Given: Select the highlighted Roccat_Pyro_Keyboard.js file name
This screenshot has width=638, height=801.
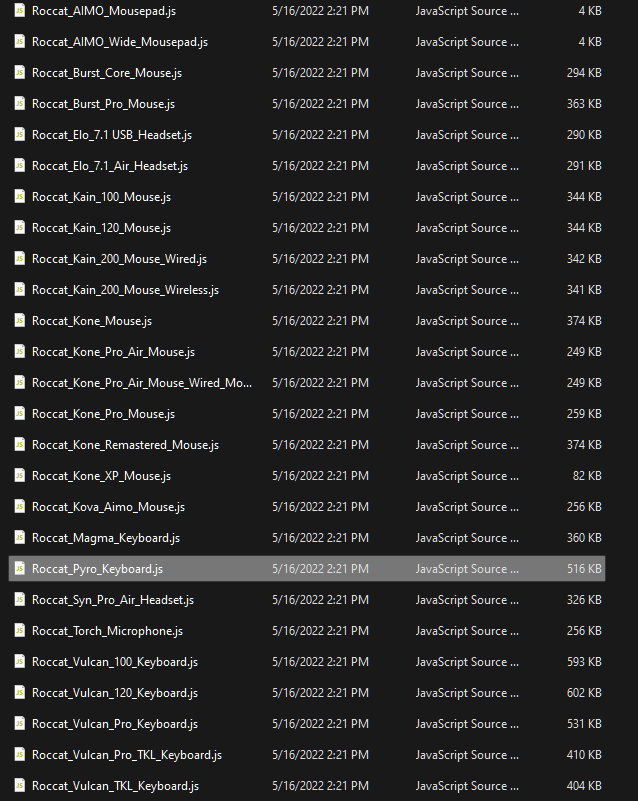Looking at the screenshot, I should tap(97, 569).
